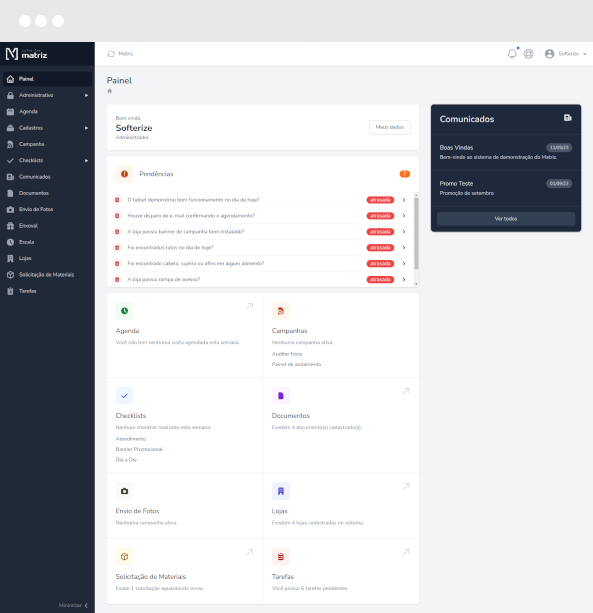
Task: Open the notifications bell icon
Action: pyautogui.click(x=512, y=54)
